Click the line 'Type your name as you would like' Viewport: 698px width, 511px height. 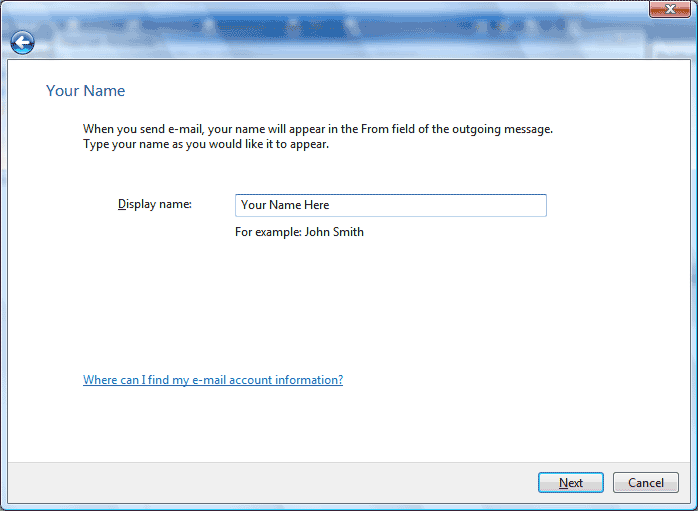click(206, 144)
